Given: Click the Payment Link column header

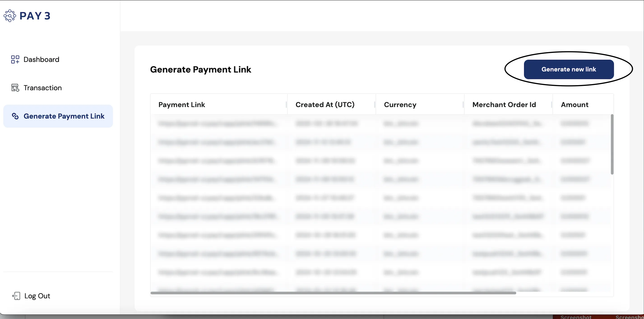Looking at the screenshot, I should point(219,104).
